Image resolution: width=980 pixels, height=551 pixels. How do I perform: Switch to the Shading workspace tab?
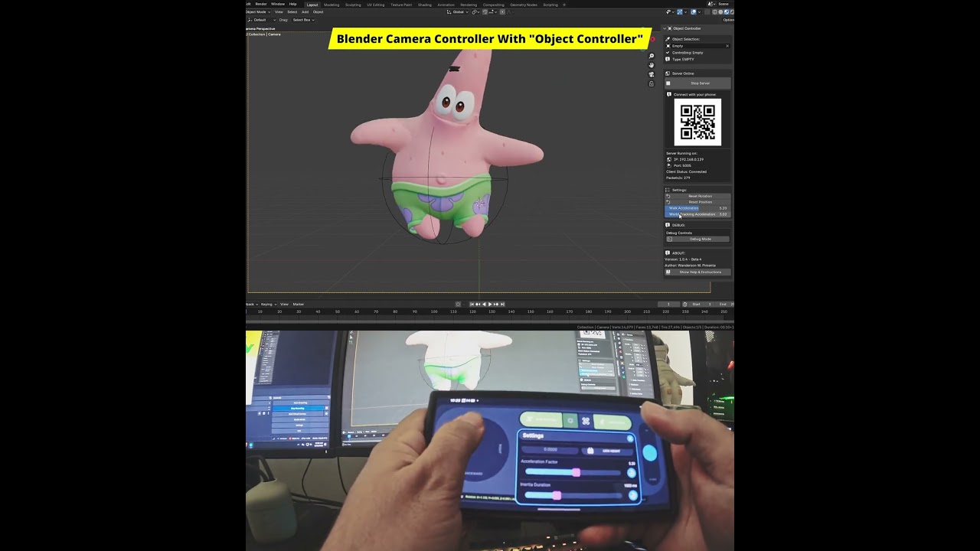pyautogui.click(x=425, y=5)
